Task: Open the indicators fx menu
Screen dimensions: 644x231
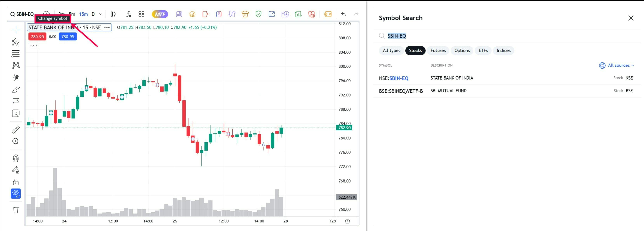Action: tap(128, 14)
